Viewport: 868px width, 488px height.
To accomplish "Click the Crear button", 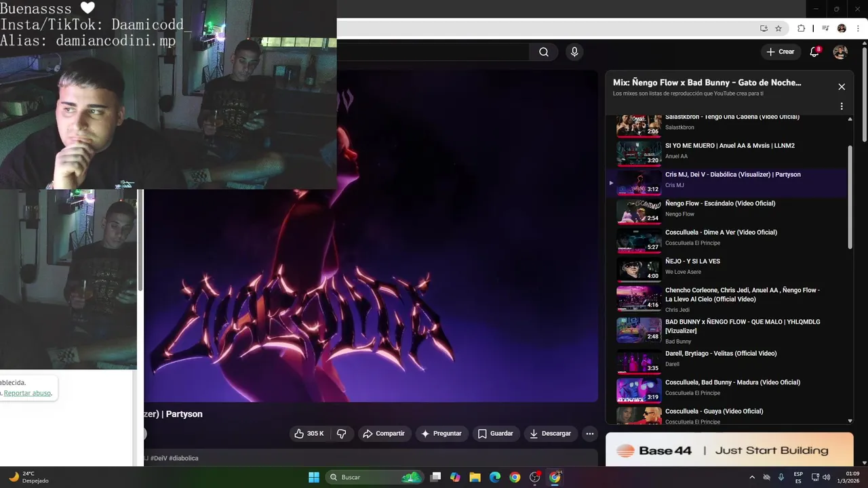I will click(780, 52).
